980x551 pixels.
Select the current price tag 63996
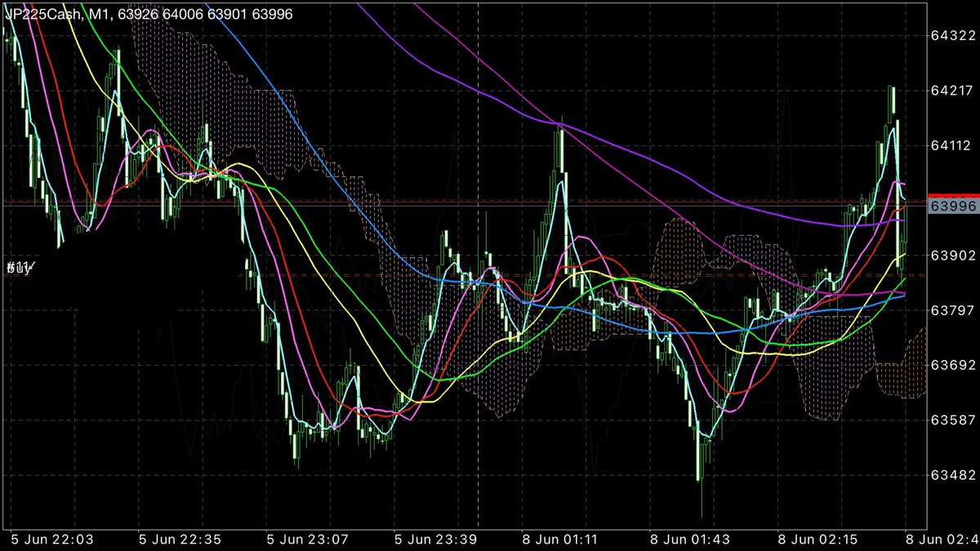click(x=953, y=207)
